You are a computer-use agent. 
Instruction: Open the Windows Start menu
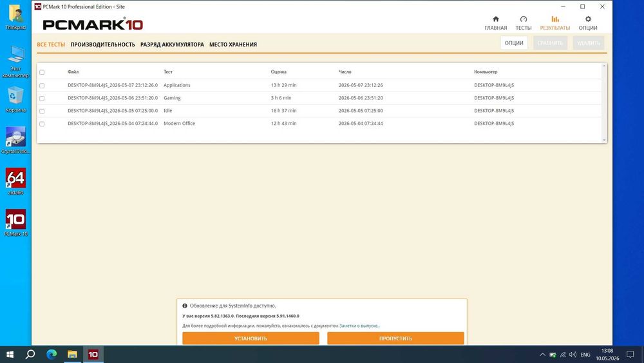point(10,355)
